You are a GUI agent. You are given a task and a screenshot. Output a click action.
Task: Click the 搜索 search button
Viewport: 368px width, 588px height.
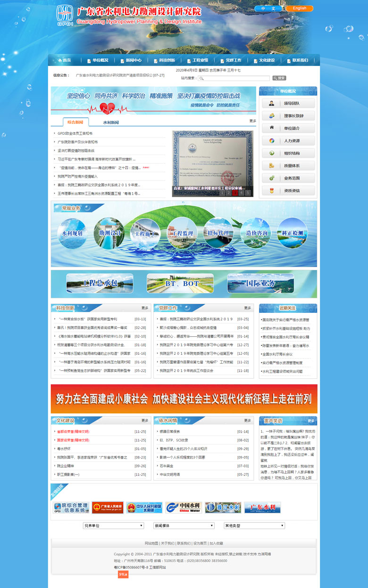click(279, 78)
